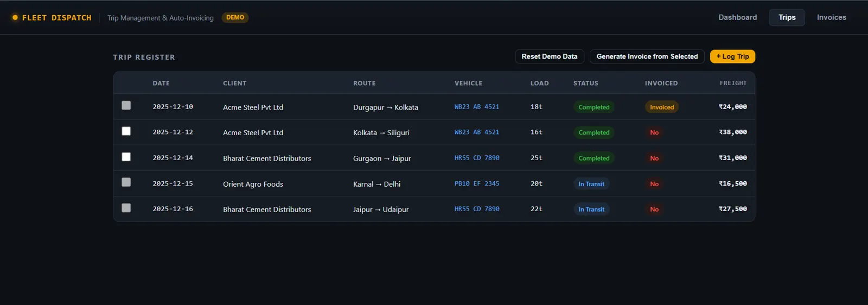Select the 2025-12-12 trip checkbox
The height and width of the screenshot is (305, 868).
tap(126, 131)
